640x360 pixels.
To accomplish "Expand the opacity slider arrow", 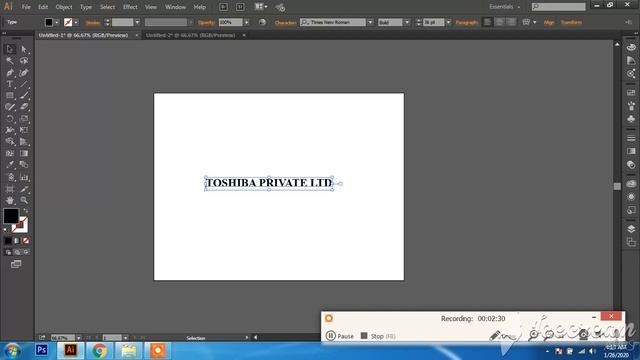I will pos(247,22).
